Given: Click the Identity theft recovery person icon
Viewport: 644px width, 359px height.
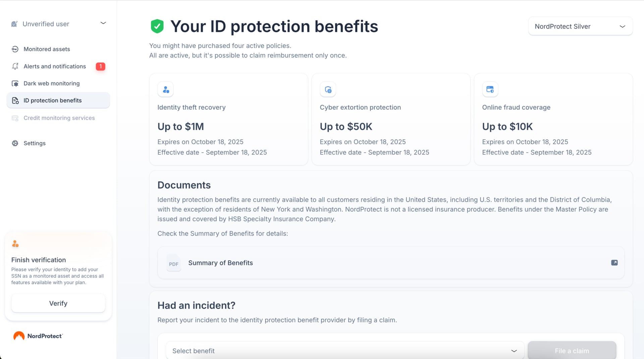Looking at the screenshot, I should coord(165,89).
